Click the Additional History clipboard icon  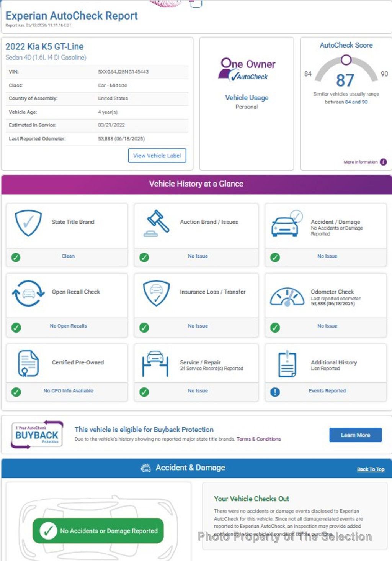(x=287, y=364)
